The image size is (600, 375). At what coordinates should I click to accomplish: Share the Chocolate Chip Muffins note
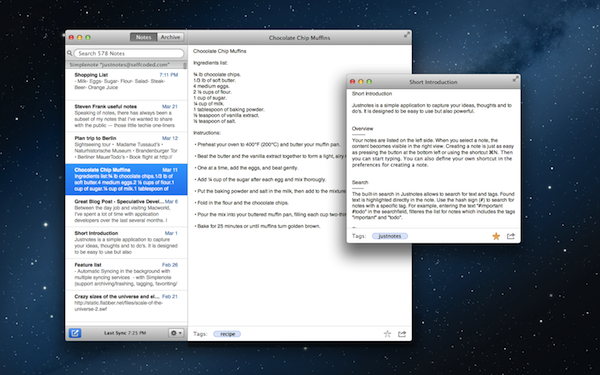(x=402, y=334)
